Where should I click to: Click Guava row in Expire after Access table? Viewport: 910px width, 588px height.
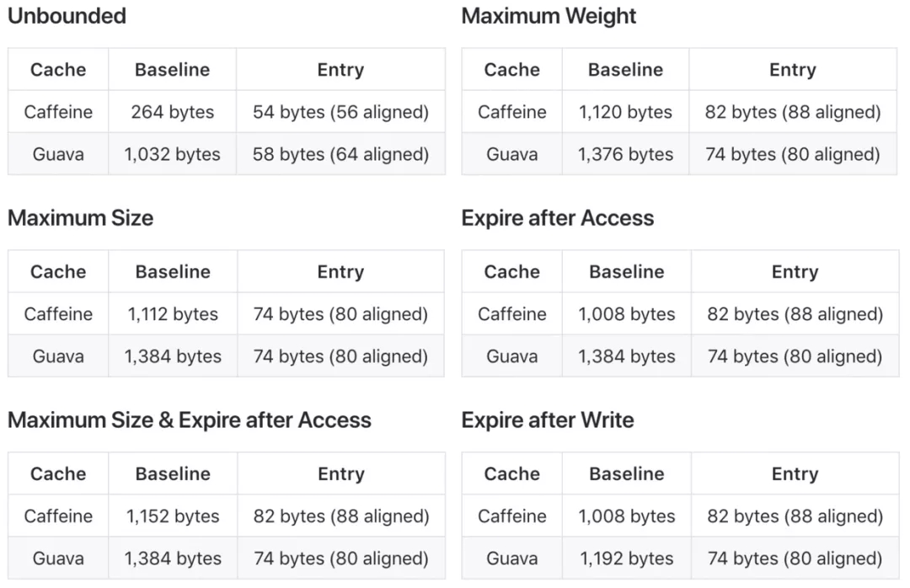680,355
